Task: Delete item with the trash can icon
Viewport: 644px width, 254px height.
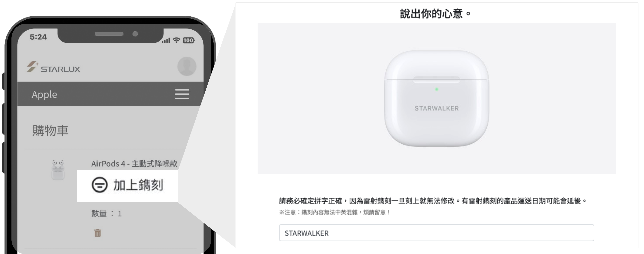Action: coord(98,233)
